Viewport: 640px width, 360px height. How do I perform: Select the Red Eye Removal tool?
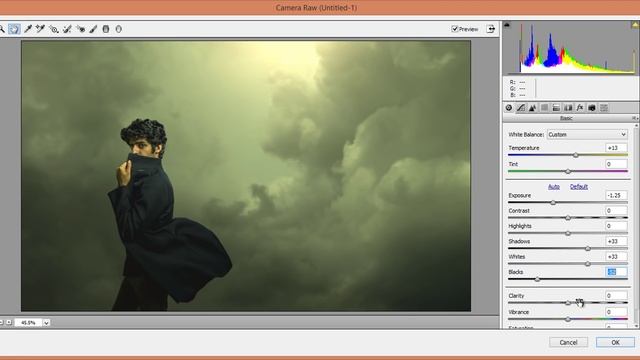80,29
